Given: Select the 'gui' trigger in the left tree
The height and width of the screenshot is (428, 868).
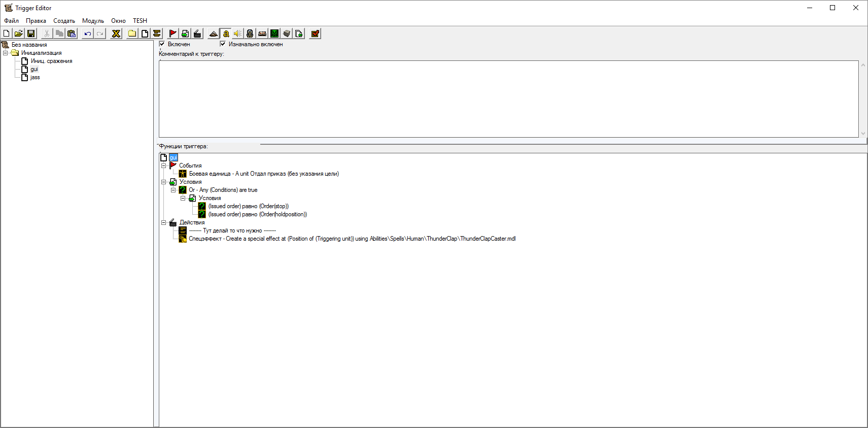Looking at the screenshot, I should [34, 69].
